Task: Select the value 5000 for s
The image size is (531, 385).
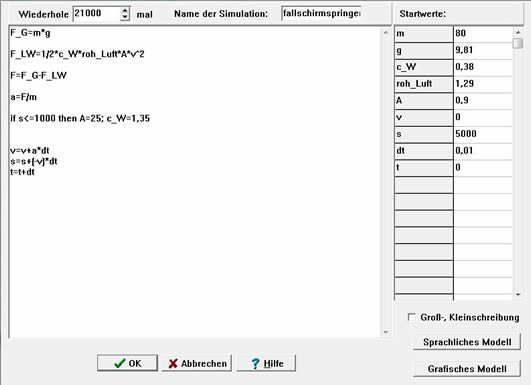Action: point(483,134)
